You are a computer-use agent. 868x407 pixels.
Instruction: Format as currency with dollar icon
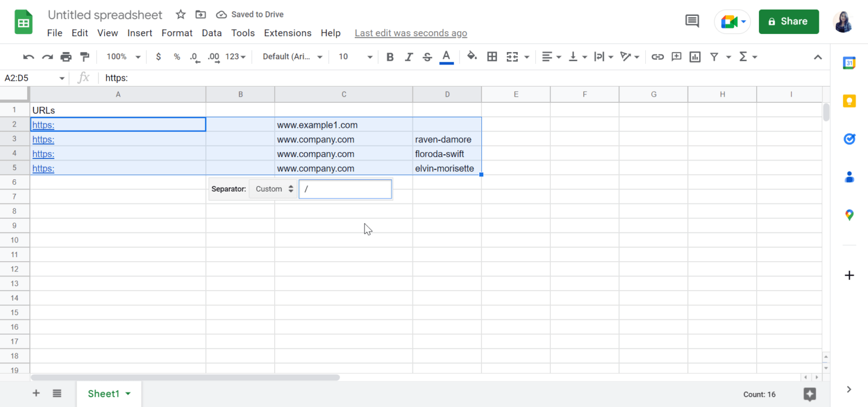(x=158, y=57)
